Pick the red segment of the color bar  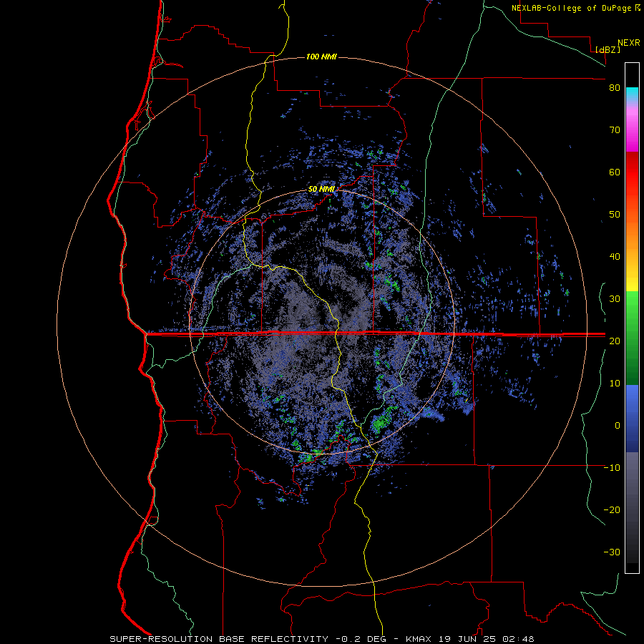pyautogui.click(x=632, y=172)
